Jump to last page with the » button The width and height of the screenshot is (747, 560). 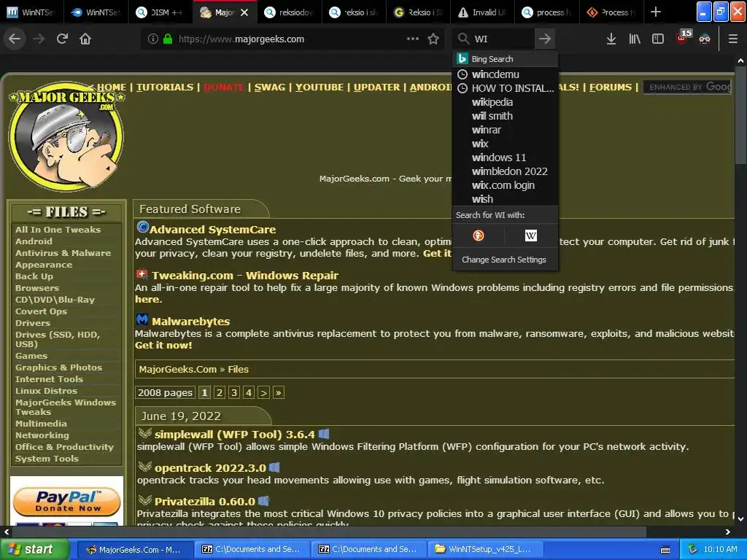279,392
